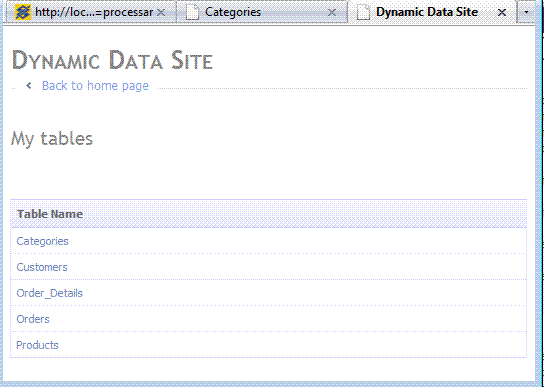
Task: Open the Customers table link
Action: pos(42,267)
